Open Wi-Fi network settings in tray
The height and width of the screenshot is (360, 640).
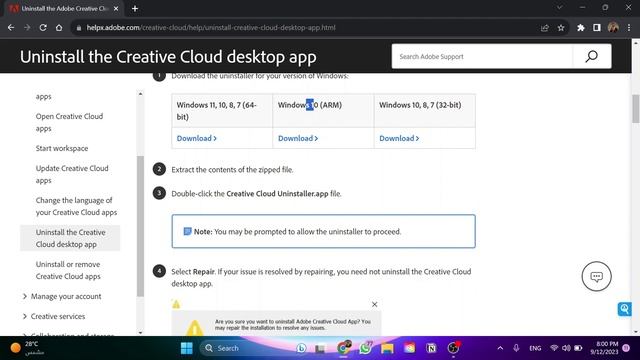[x=554, y=348]
